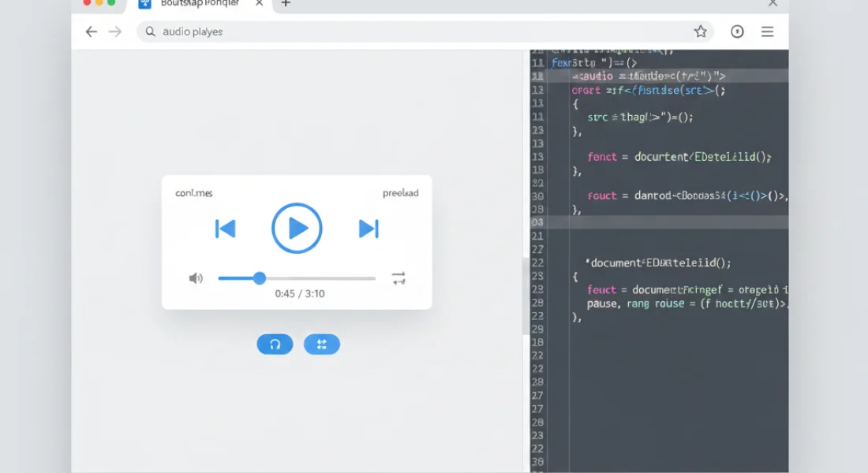Viewport: 868px width, 473px height.
Task: Click the Bootstrap Frontier tab favicon
Action: pos(144,3)
